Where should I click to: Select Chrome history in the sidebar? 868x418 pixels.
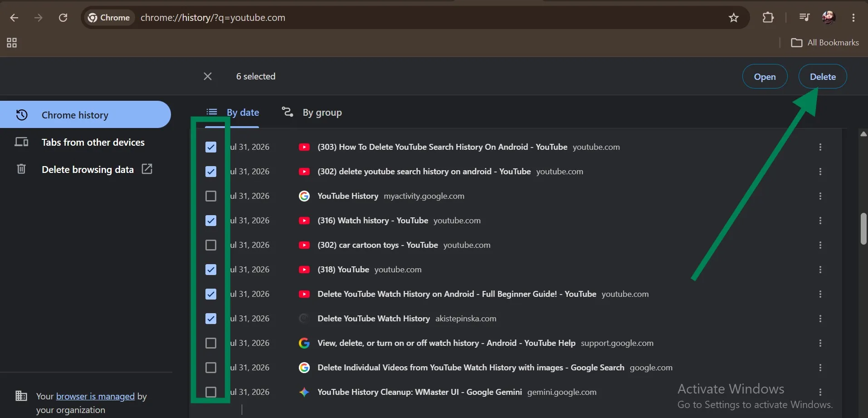85,115
